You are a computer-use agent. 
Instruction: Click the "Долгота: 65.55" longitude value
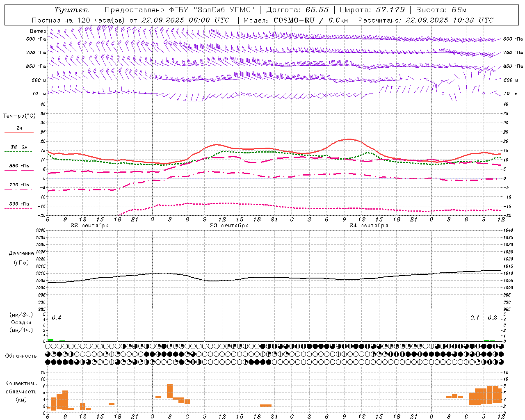(x=297, y=10)
